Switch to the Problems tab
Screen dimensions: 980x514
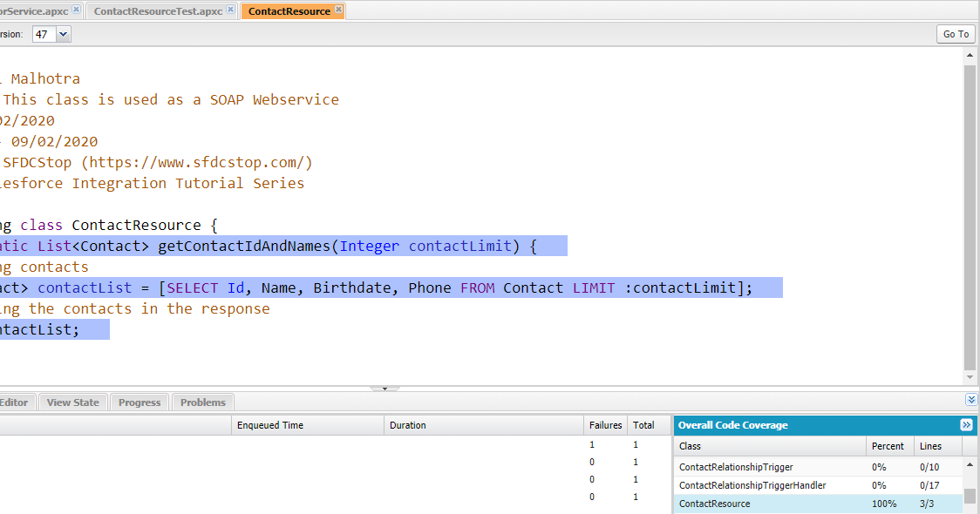(x=201, y=402)
